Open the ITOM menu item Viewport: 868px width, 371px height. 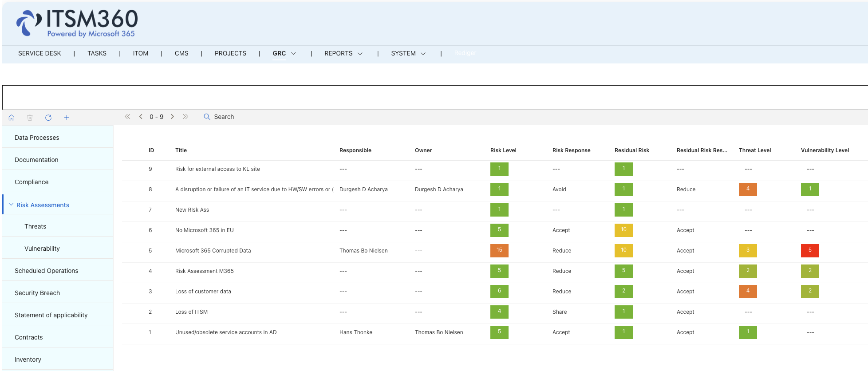(x=141, y=53)
